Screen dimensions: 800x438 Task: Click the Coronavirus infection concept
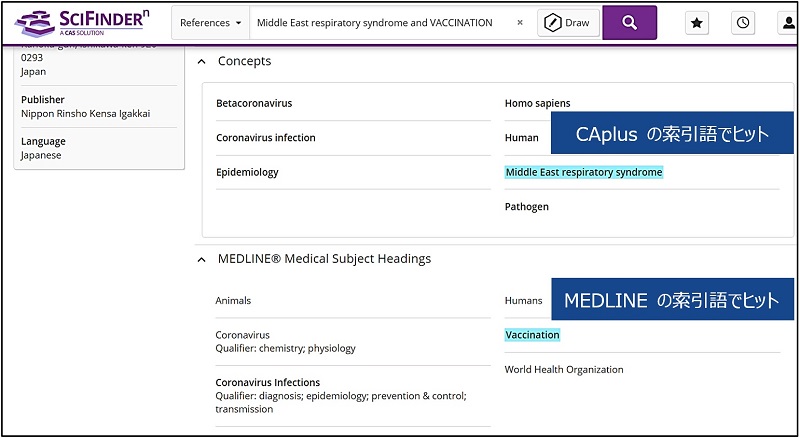[x=265, y=138]
